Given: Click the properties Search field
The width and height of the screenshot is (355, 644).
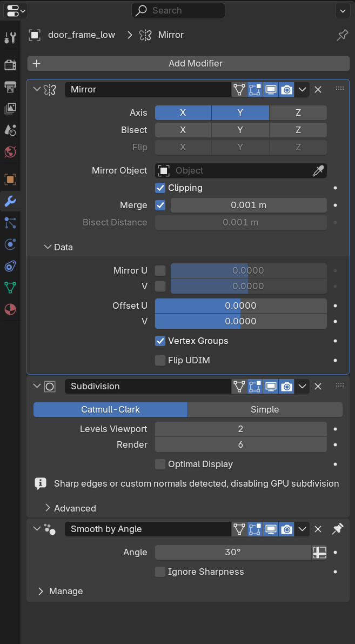Looking at the screenshot, I should point(178,10).
